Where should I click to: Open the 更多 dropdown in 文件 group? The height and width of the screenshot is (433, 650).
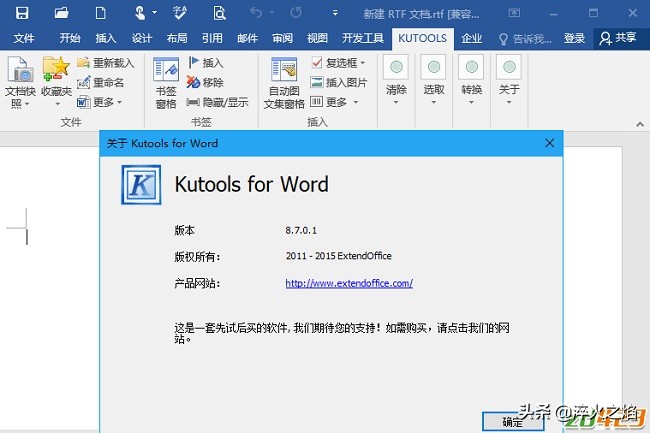click(99, 102)
